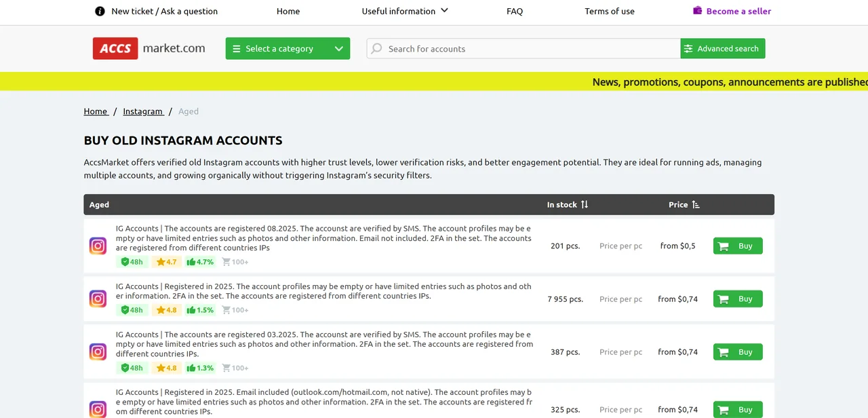Screen dimensions: 868x418
Task: Click the Instagram breadcrumb link
Action: pos(142,111)
